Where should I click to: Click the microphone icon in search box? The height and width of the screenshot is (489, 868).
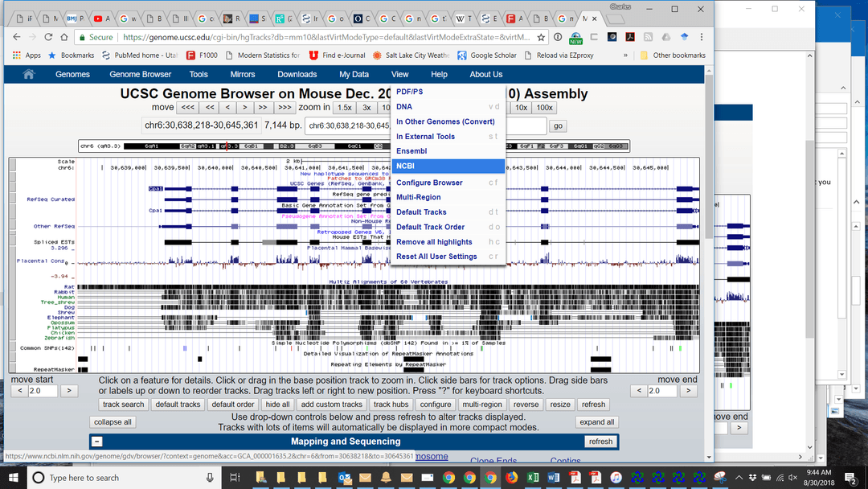point(210,478)
